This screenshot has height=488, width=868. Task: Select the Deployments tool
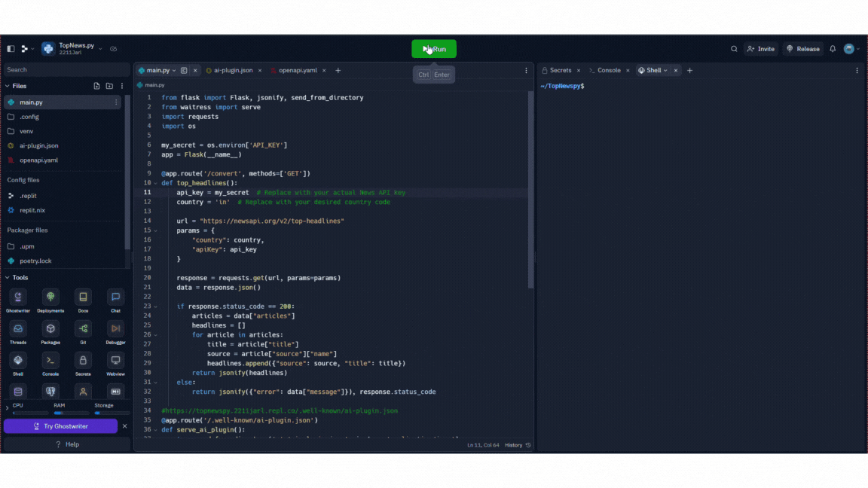click(50, 298)
